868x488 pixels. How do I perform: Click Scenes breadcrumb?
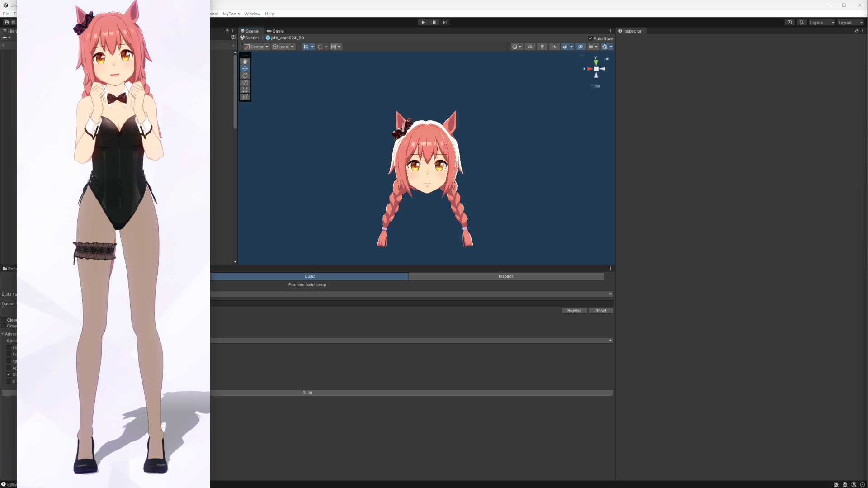[x=250, y=38]
